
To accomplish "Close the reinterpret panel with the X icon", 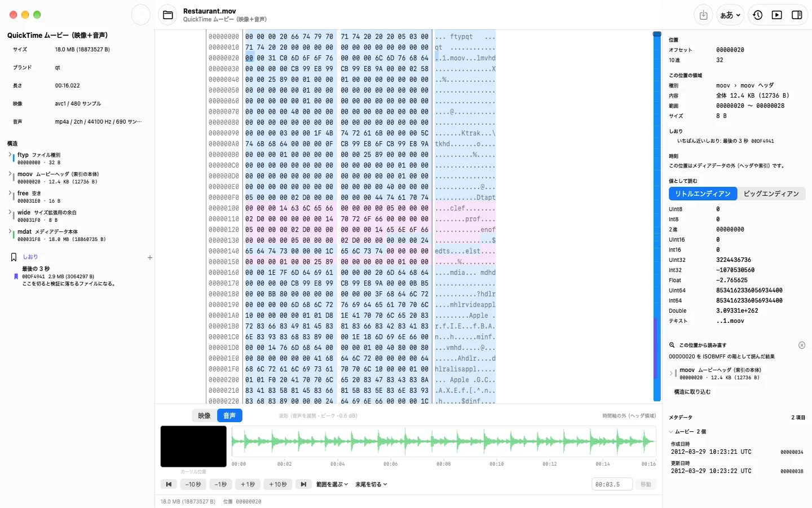I will (x=802, y=345).
